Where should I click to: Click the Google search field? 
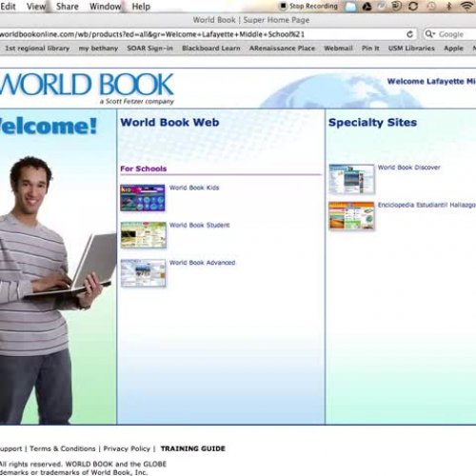pyautogui.click(x=450, y=34)
